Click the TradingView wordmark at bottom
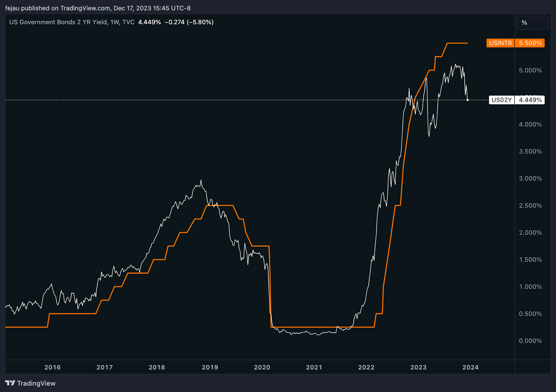This screenshot has width=556, height=392. [36, 383]
